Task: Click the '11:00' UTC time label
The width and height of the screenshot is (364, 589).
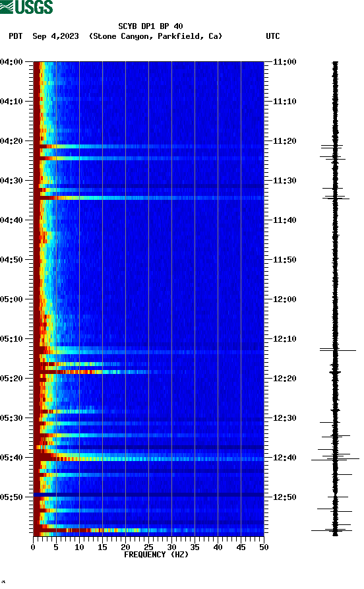Action: 285,61
